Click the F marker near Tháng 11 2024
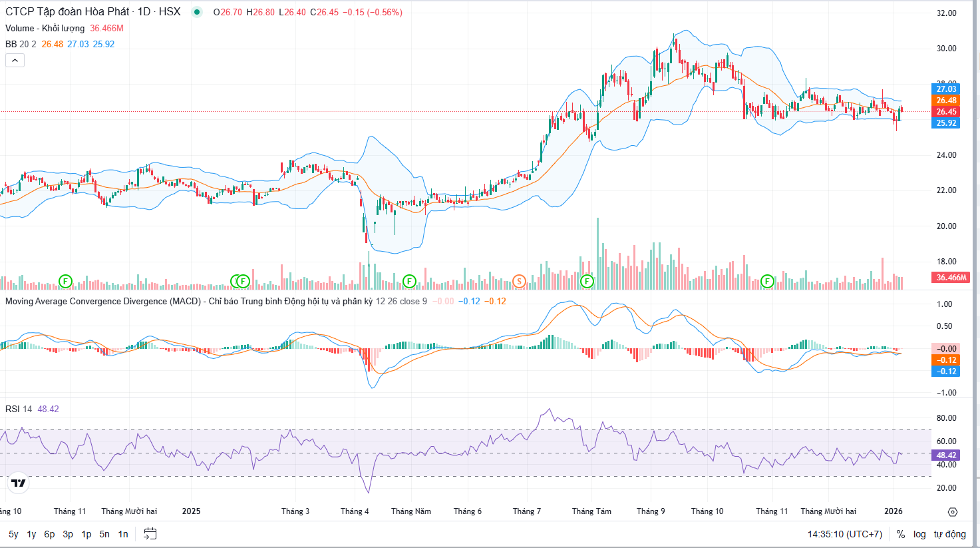 pos(65,282)
